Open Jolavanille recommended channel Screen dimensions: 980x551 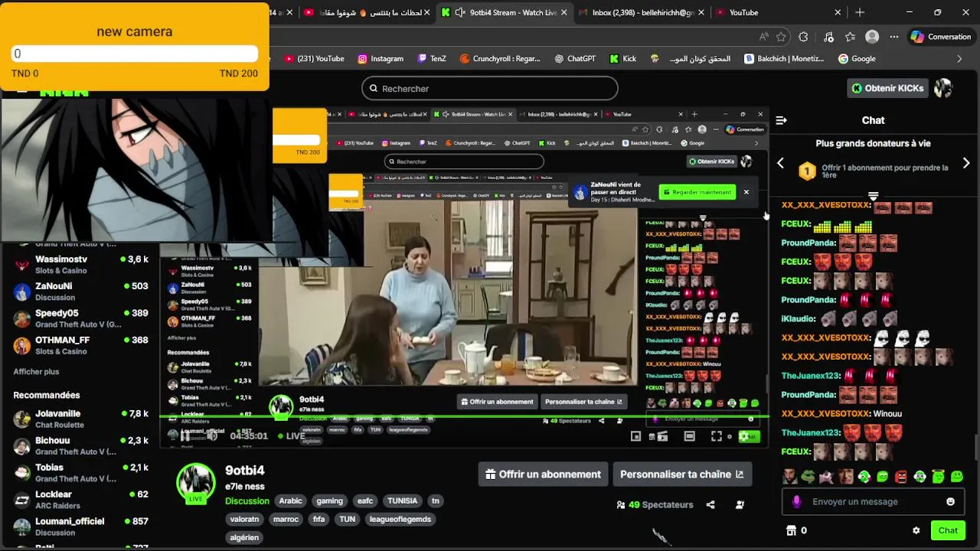pyautogui.click(x=80, y=419)
